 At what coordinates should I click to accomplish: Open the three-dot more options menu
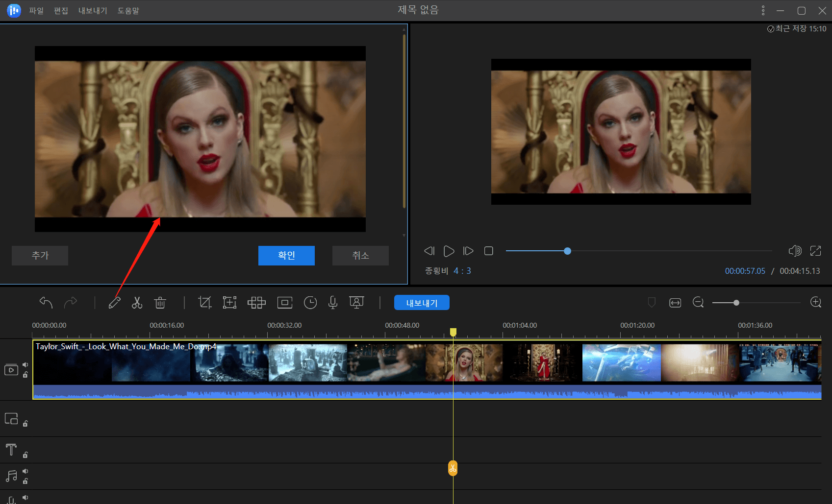click(x=763, y=10)
